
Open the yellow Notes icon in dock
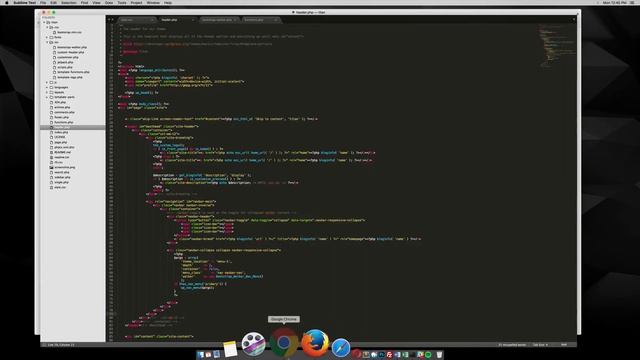tap(230, 349)
